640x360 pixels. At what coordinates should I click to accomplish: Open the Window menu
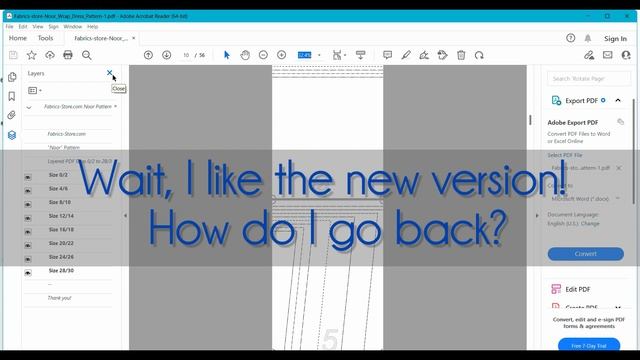[73, 27]
